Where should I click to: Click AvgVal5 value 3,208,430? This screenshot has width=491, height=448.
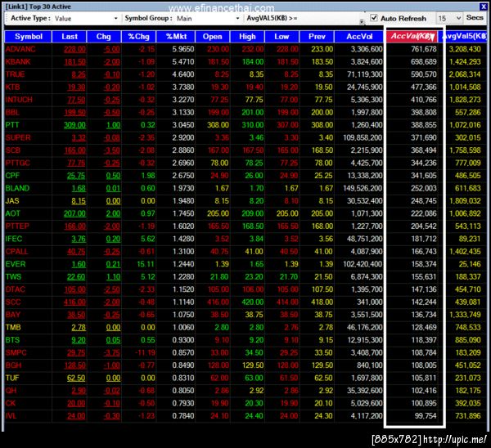pyautogui.click(x=465, y=49)
